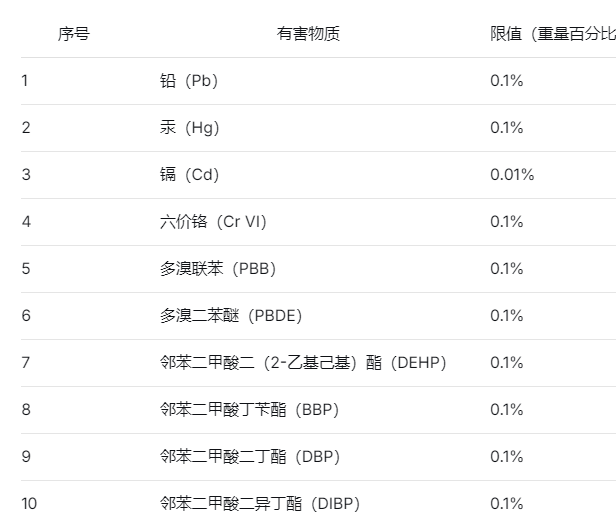The width and height of the screenshot is (616, 515).
Task: Click the 0.01% limit value for cadmium
Action: [x=512, y=175]
